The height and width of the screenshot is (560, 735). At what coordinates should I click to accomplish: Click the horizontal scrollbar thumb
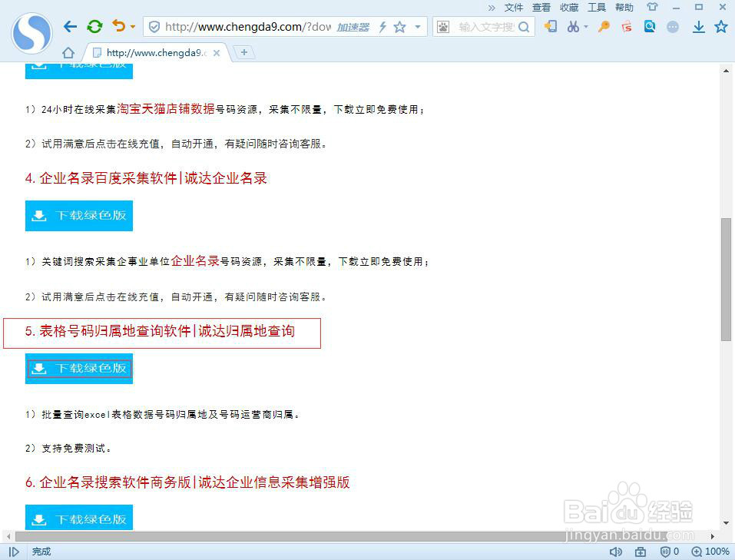341,536
